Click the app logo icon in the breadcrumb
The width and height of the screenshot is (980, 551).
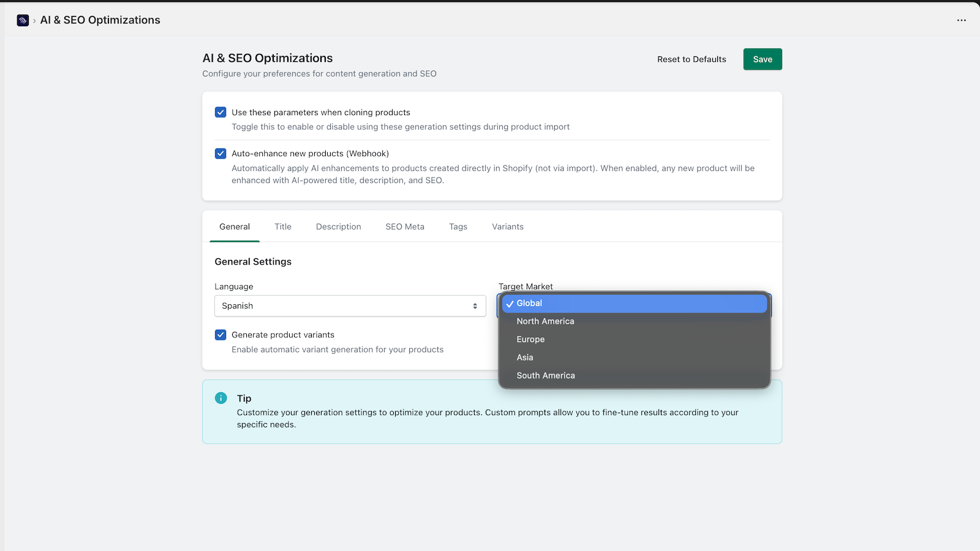tap(23, 20)
